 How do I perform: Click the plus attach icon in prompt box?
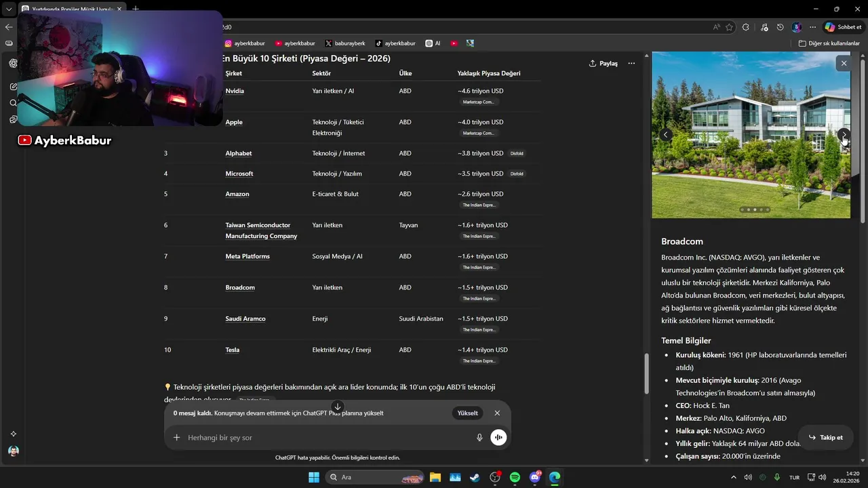[x=177, y=438]
